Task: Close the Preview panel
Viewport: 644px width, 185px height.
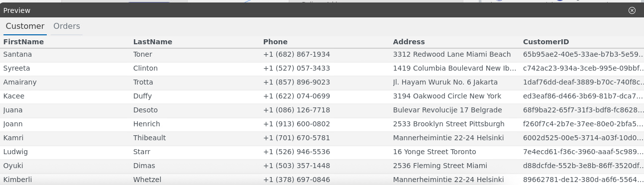Action: pyautogui.click(x=632, y=10)
